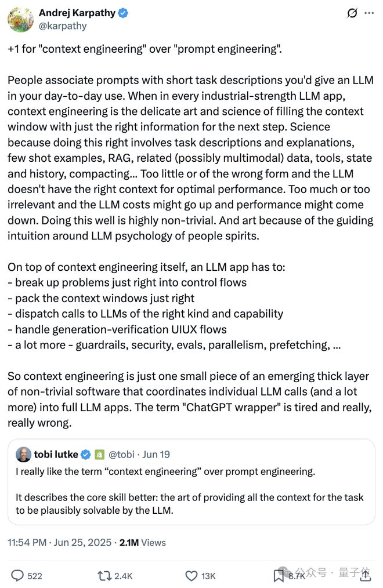This screenshot has height=588, width=383.
Task: Open the quoted tweet about context engineering
Action: pos(191,482)
